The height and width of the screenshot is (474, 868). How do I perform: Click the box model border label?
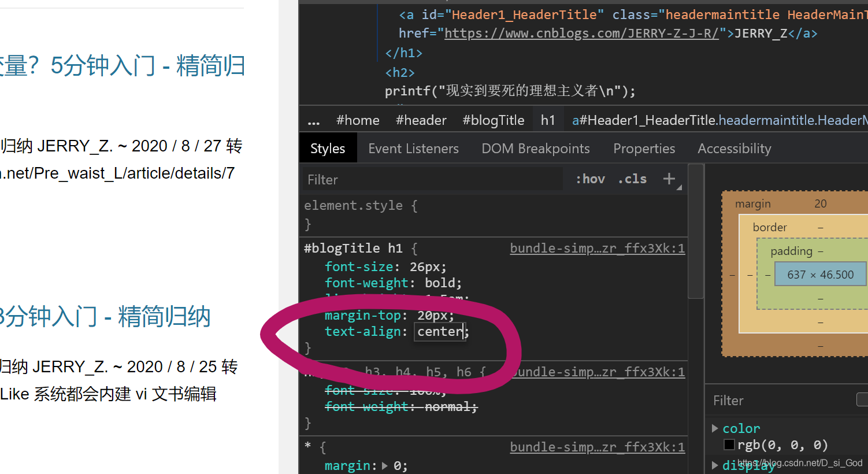tap(770, 227)
